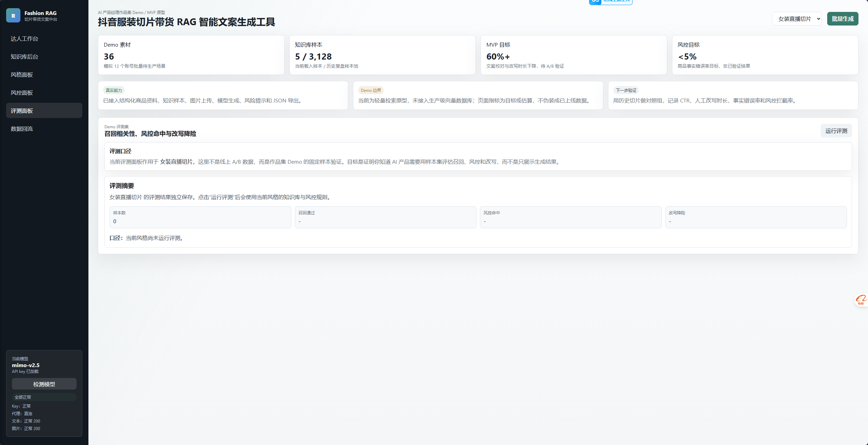Click the mimo-v2.5 model name
The height and width of the screenshot is (445, 868).
coord(26,365)
